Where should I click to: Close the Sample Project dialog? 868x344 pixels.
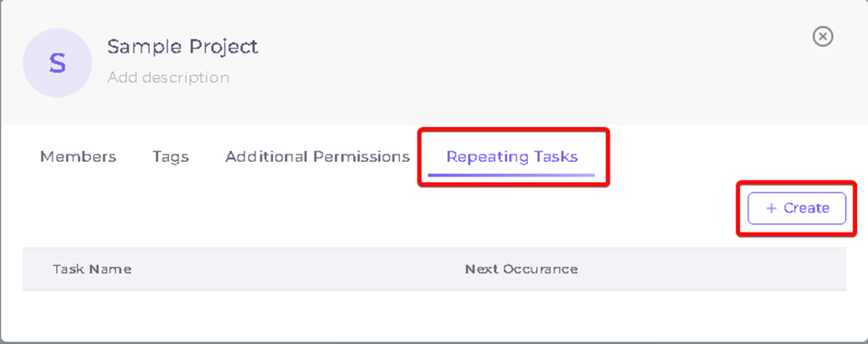pos(823,37)
